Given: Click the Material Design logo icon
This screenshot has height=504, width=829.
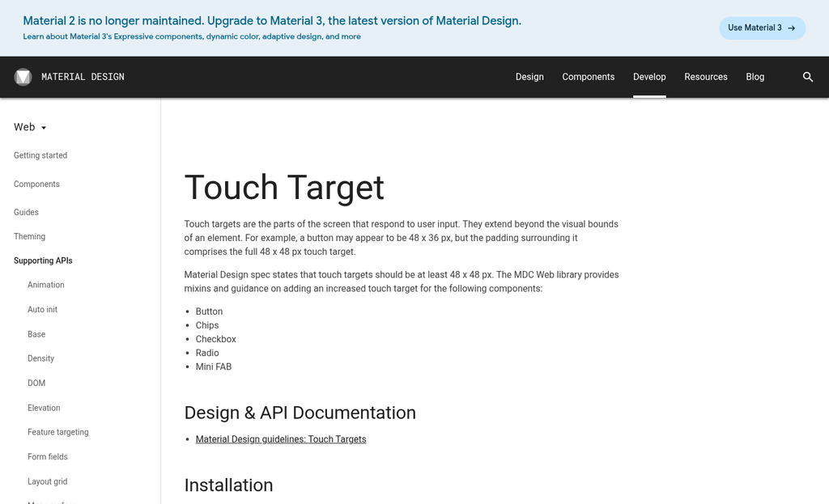Looking at the screenshot, I should pyautogui.click(x=23, y=77).
